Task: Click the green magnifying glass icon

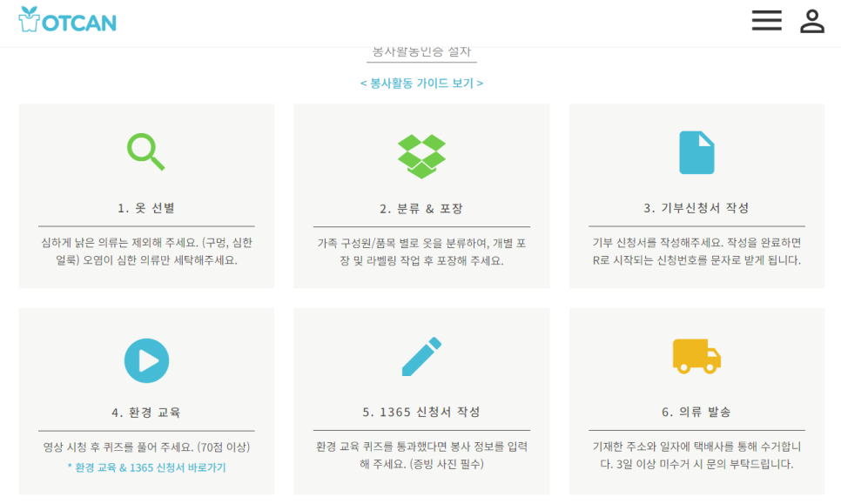Action: tap(145, 151)
